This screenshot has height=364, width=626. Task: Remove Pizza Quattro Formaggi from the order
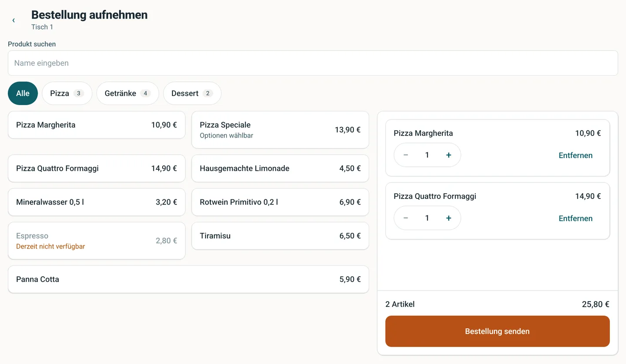coord(576,218)
